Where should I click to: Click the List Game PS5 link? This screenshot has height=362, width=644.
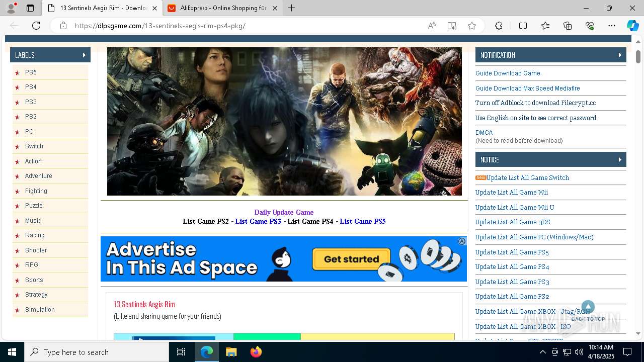click(x=363, y=221)
